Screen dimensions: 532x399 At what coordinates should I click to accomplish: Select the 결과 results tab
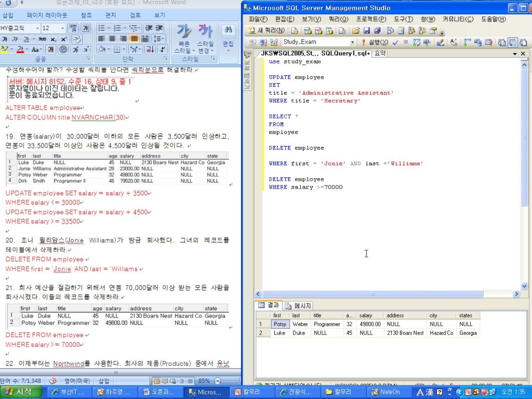pos(269,305)
